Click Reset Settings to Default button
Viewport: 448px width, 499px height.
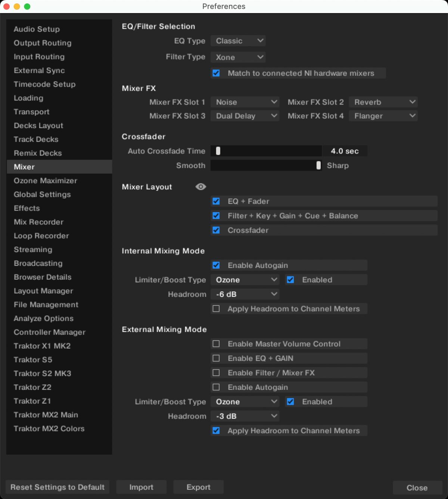pos(57,487)
